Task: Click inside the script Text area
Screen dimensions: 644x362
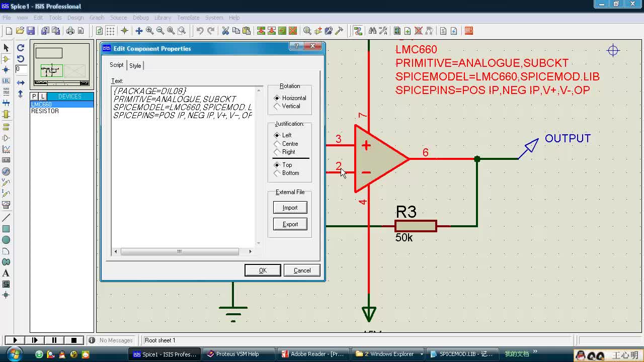Action: coord(184,167)
